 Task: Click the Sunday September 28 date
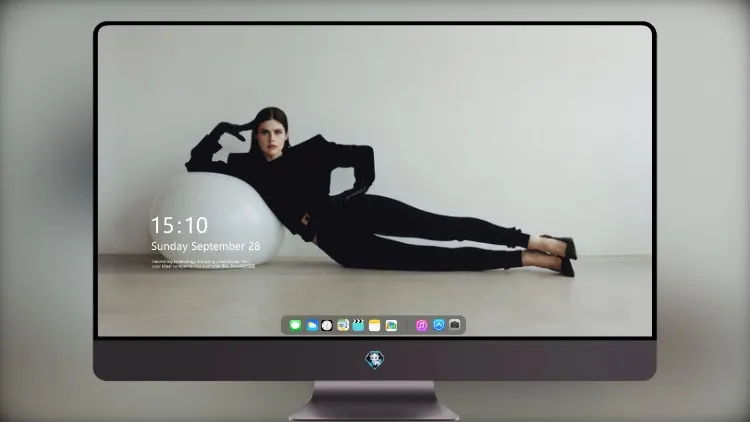pos(206,246)
